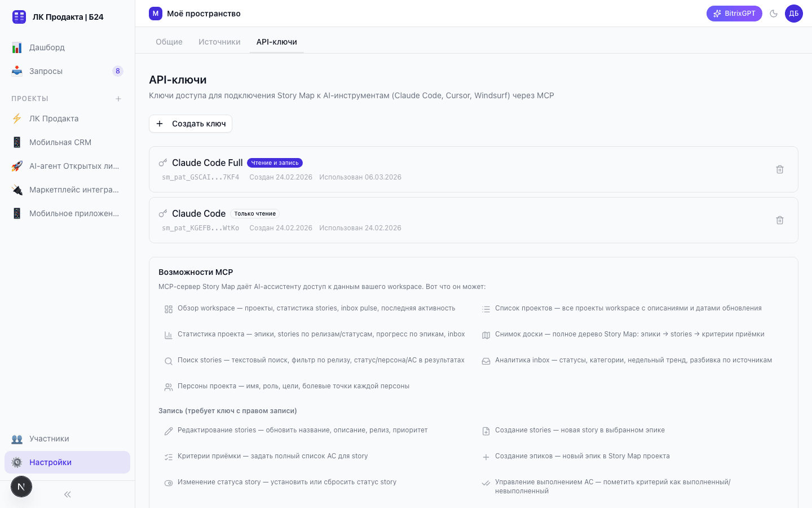Viewport: 812px width, 508px height.
Task: Open Дашборд in the sidebar
Action: point(47,47)
